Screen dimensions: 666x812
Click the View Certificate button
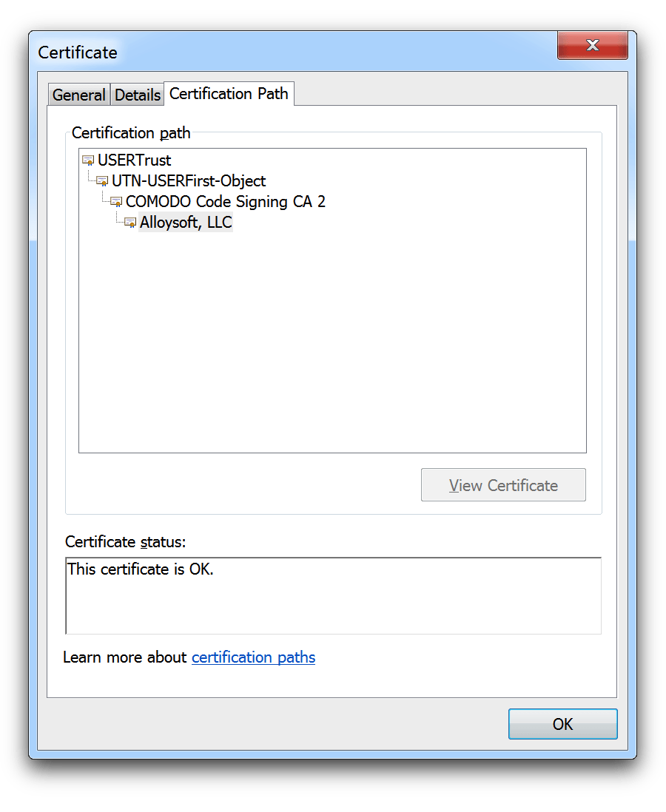click(x=503, y=485)
